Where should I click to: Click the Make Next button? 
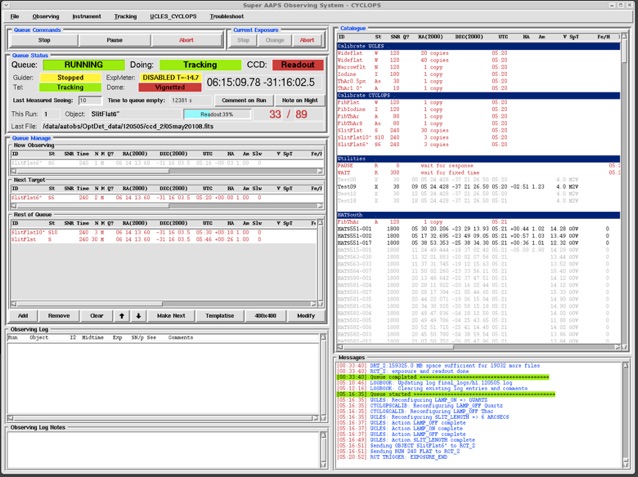pos(171,315)
